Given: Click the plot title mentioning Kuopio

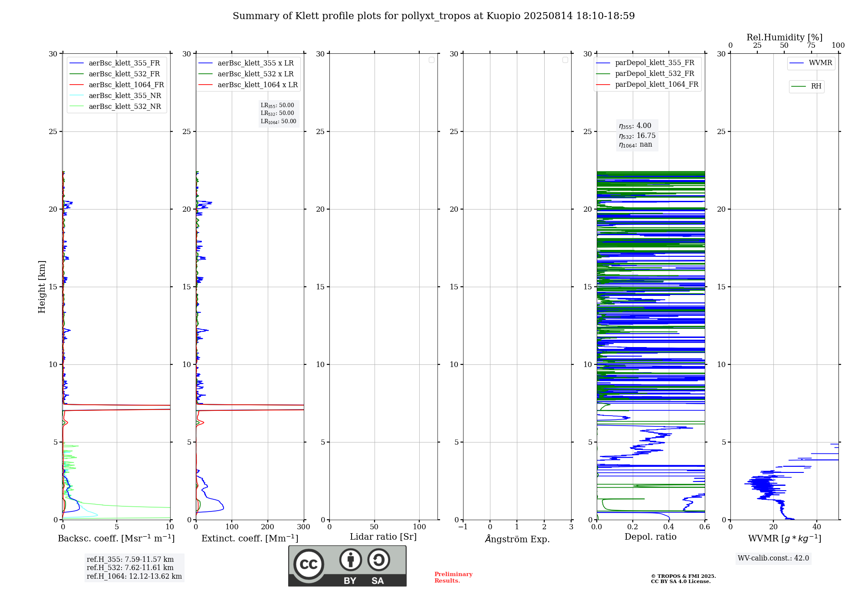Looking at the screenshot, I should pos(434,16).
